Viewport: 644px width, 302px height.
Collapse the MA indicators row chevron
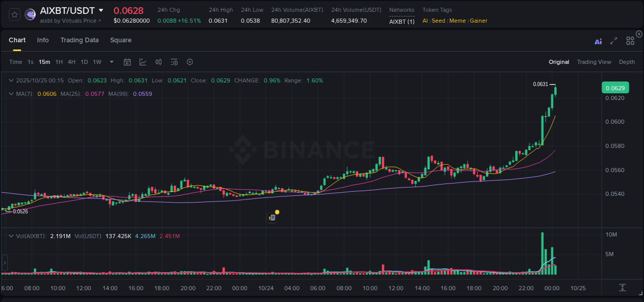10,94
